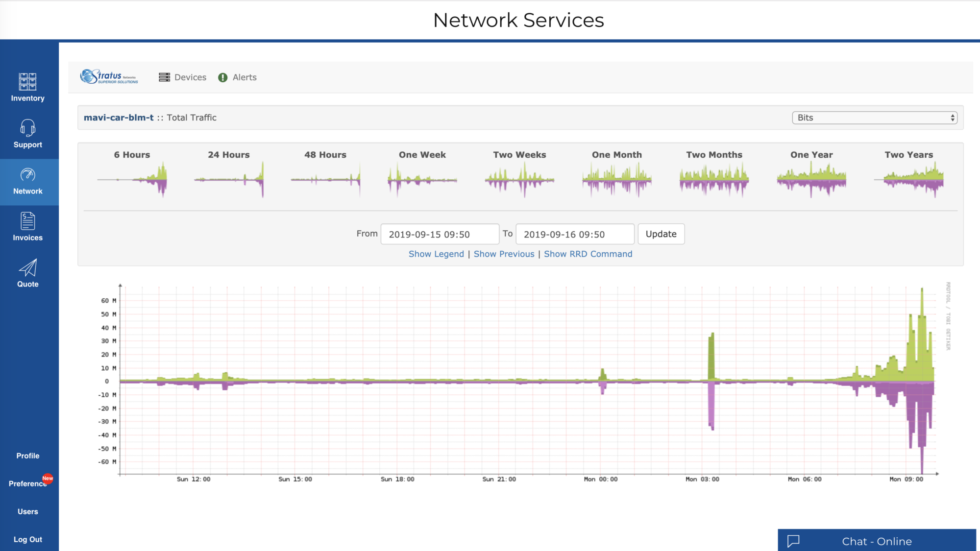This screenshot has height=551, width=980.
Task: Open the Chat - Online widget
Action: pos(876,541)
